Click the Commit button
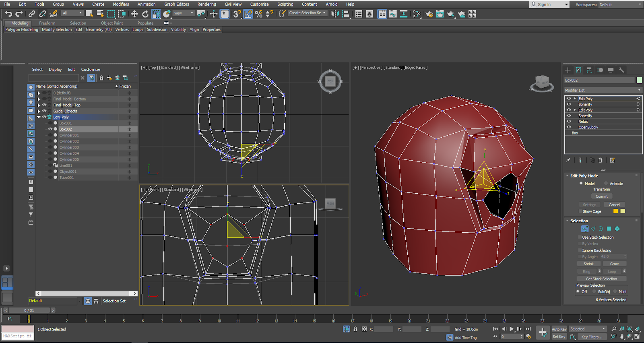 (602, 196)
